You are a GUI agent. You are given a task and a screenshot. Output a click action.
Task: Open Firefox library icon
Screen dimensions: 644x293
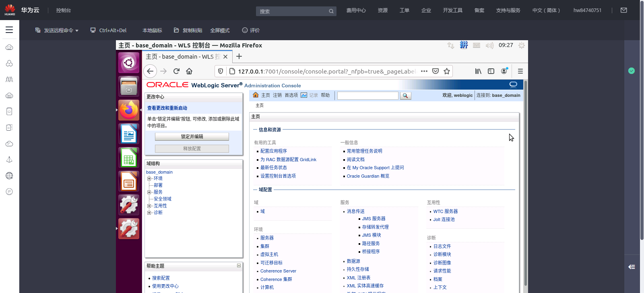point(478,71)
